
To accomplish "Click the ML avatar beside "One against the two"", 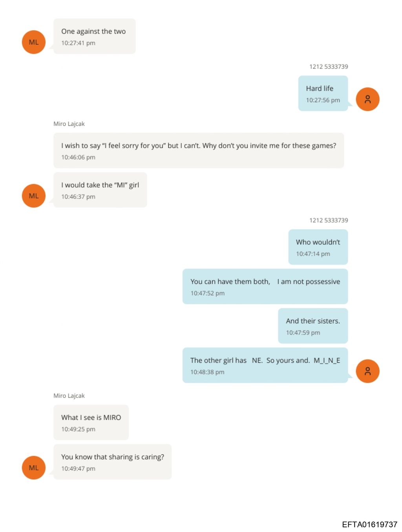I will click(x=34, y=42).
